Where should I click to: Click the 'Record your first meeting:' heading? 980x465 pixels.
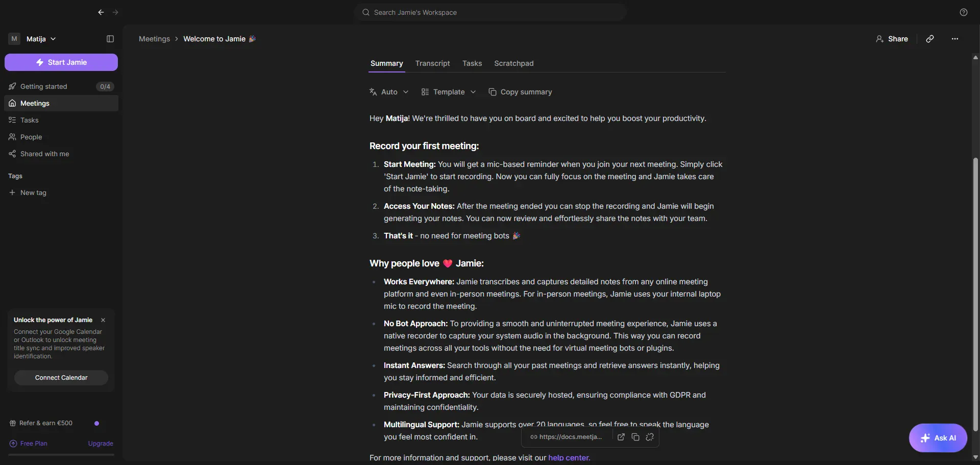tap(424, 146)
